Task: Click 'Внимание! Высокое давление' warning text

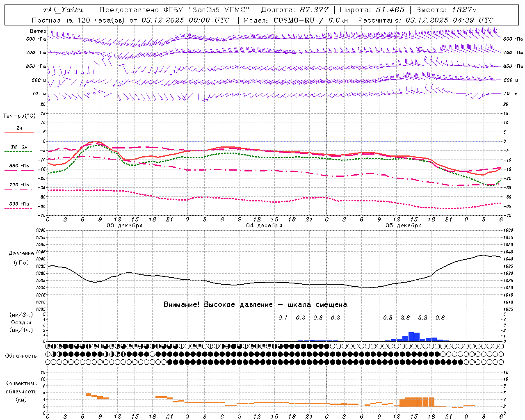Action: click(218, 305)
